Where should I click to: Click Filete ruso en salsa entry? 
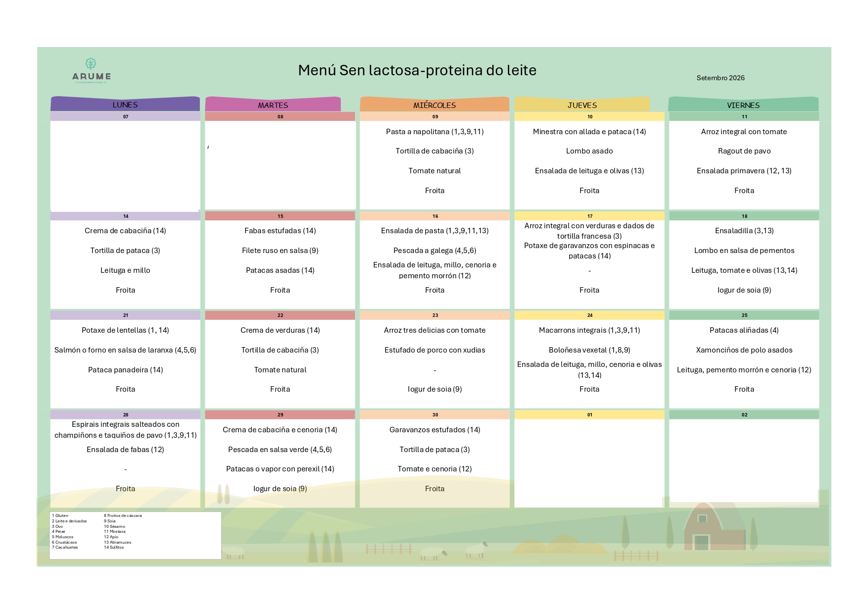280,251
